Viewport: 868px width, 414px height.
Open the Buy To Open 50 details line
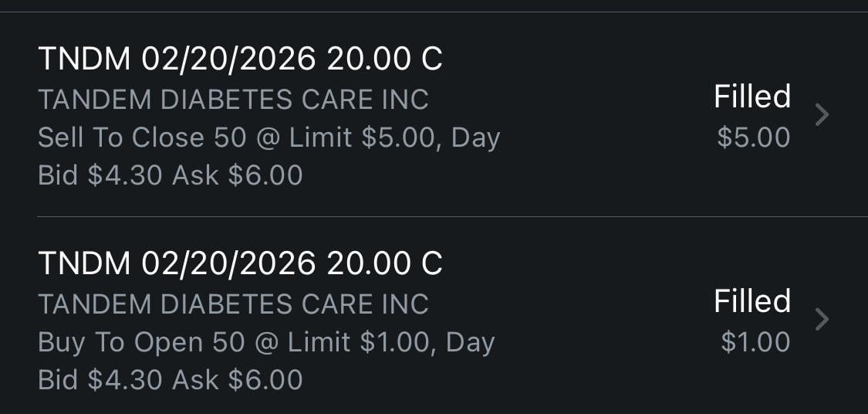point(266,341)
